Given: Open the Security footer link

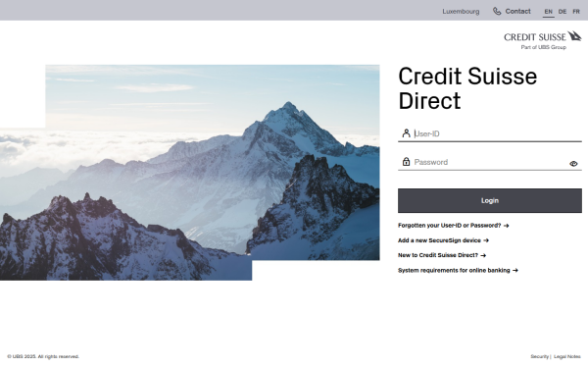Looking at the screenshot, I should [539, 357].
